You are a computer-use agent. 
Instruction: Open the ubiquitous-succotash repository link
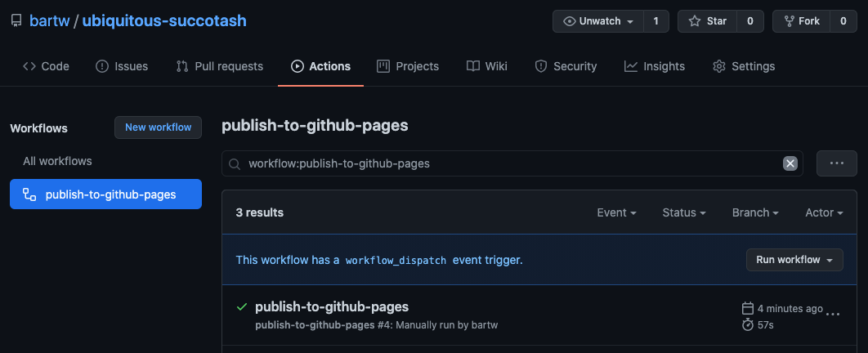click(164, 21)
